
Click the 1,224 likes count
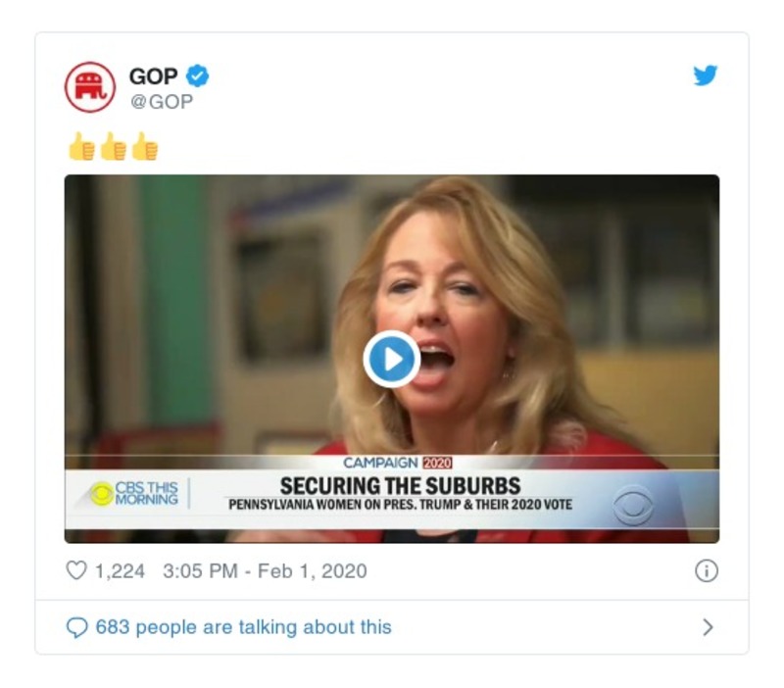122,570
